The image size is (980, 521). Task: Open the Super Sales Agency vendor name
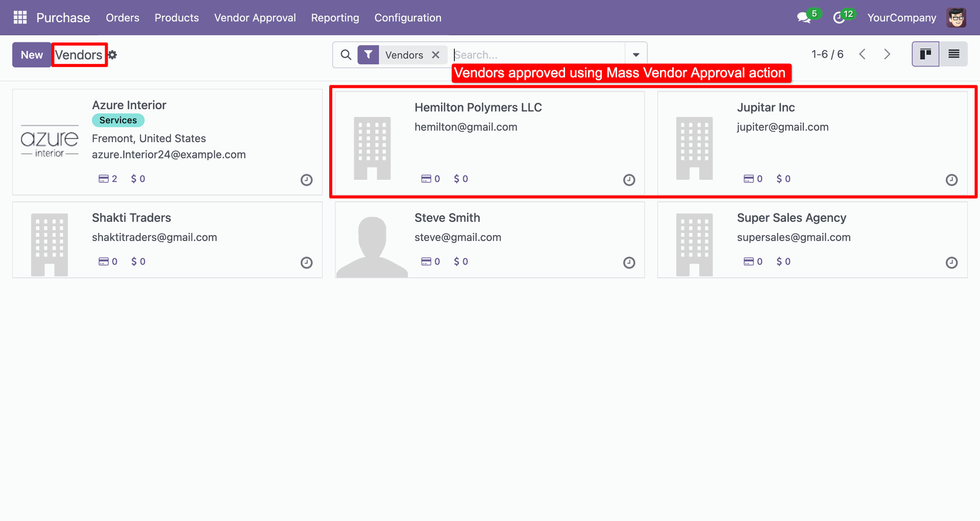coord(792,218)
